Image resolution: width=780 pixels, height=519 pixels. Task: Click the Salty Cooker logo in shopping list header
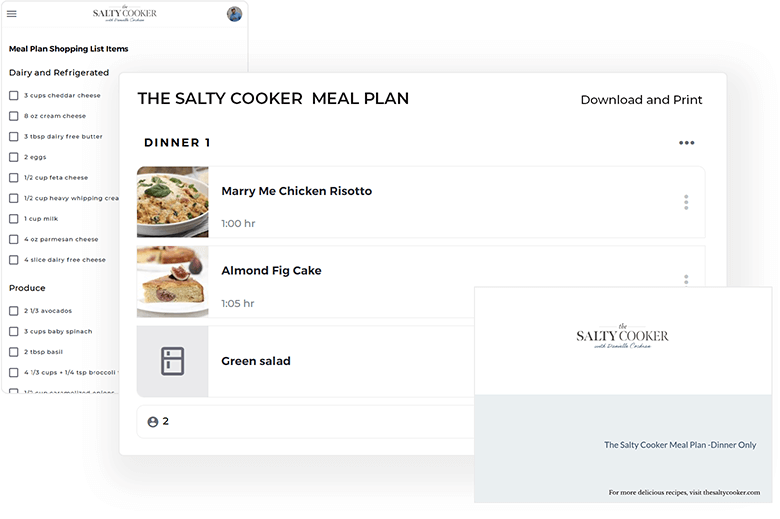coord(124,14)
